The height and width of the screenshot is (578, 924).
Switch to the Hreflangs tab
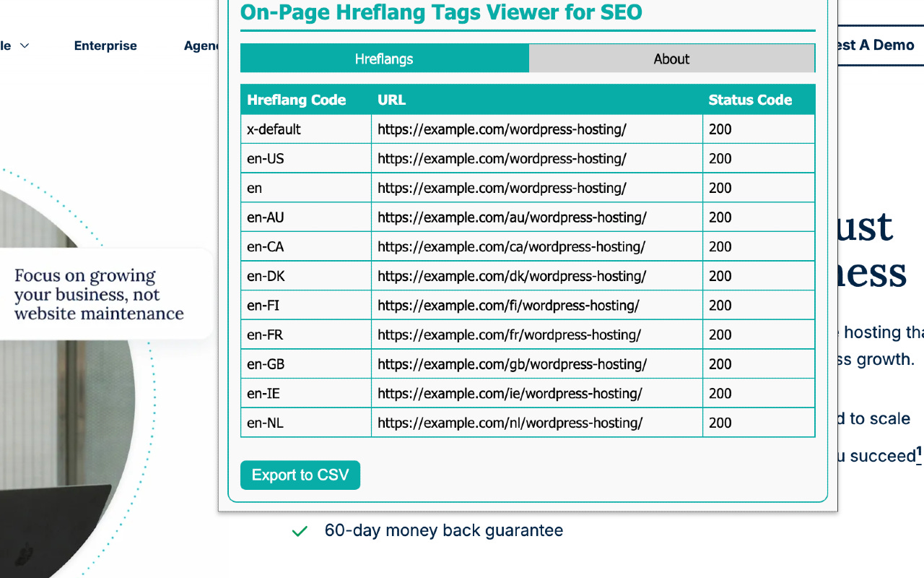[x=384, y=59]
